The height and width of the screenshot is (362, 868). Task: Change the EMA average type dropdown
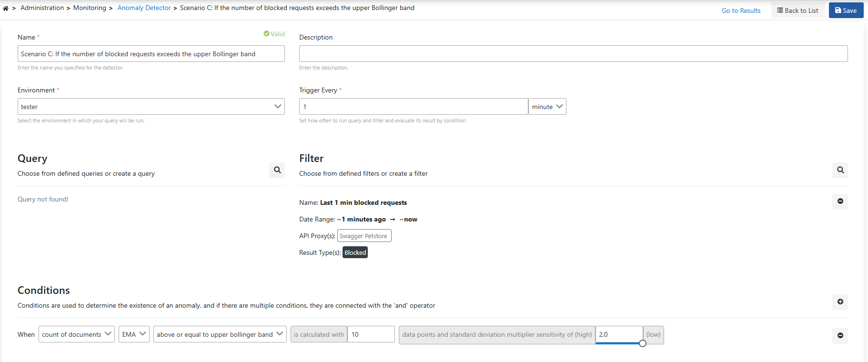(x=134, y=334)
